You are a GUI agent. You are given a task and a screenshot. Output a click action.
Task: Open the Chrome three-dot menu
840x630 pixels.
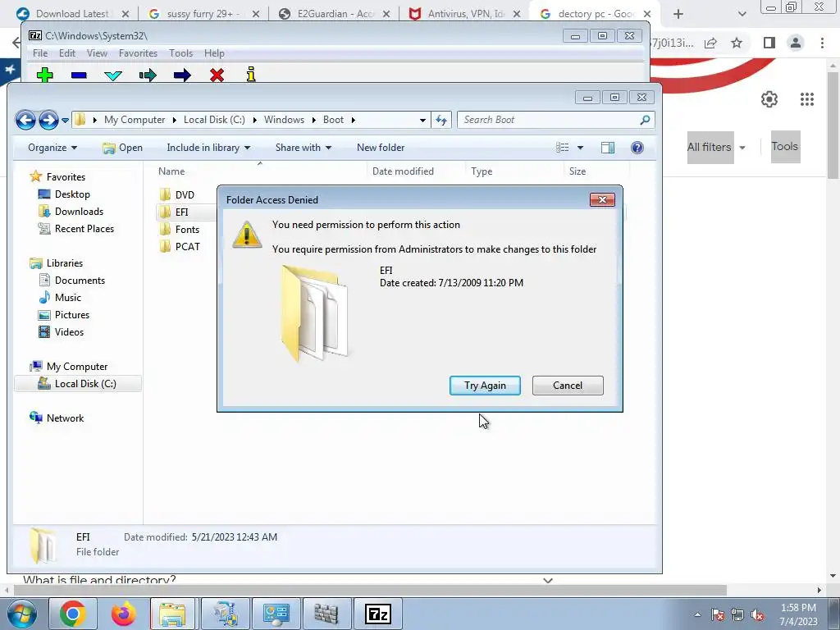[x=822, y=43]
